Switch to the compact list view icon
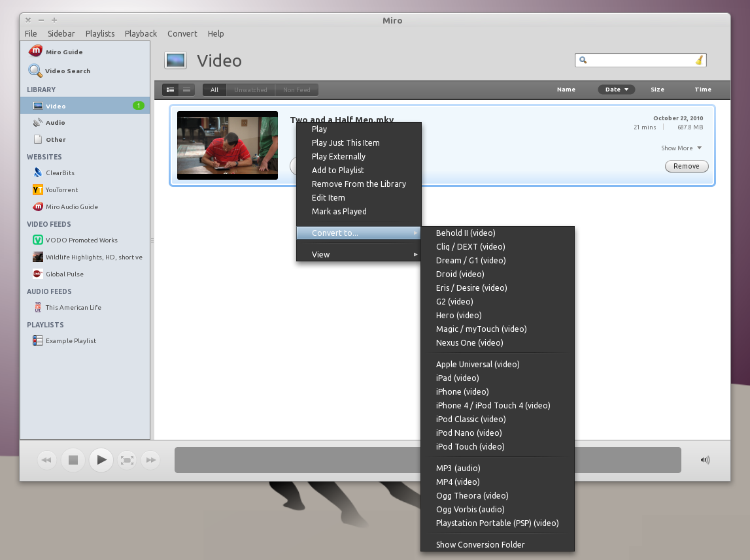750x560 pixels. tap(186, 90)
